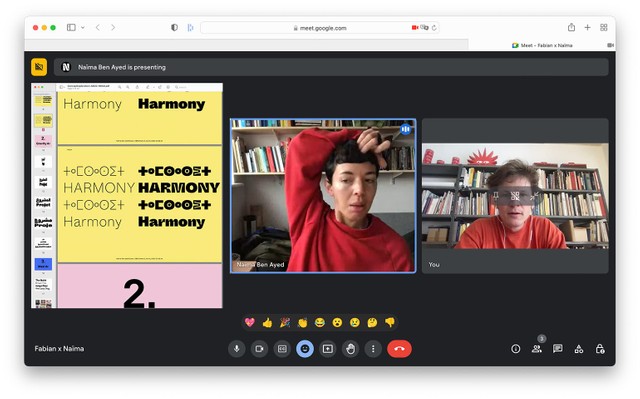This screenshot has height=399, width=640.
Task: Open chat with everyone icon
Action: [x=558, y=349]
